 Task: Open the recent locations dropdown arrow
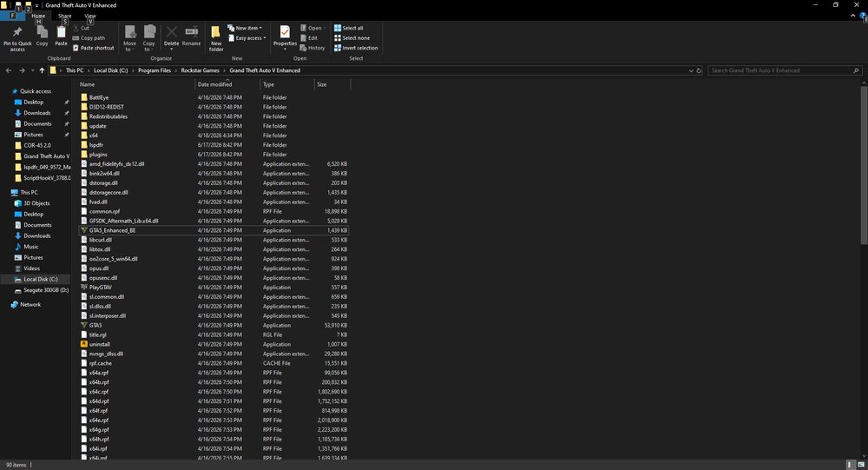(x=33, y=70)
